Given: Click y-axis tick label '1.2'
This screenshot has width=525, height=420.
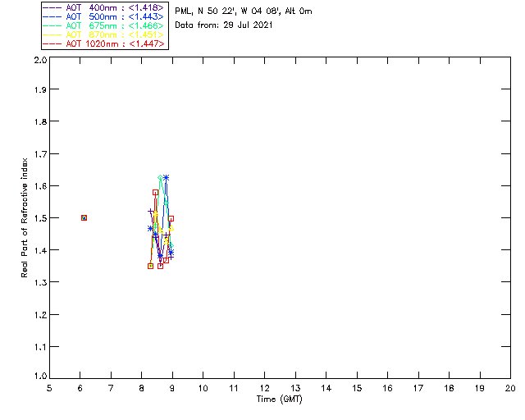Looking at the screenshot, I should (x=40, y=315).
